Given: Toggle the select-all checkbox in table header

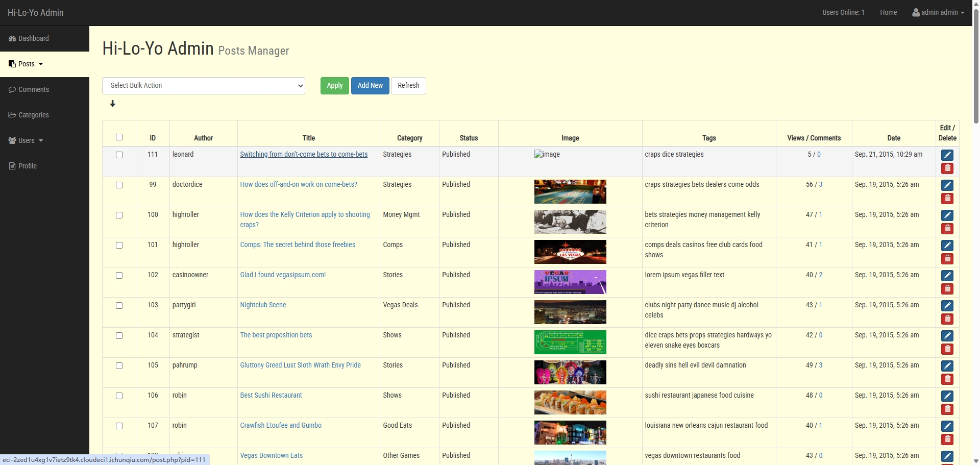Looking at the screenshot, I should [119, 137].
